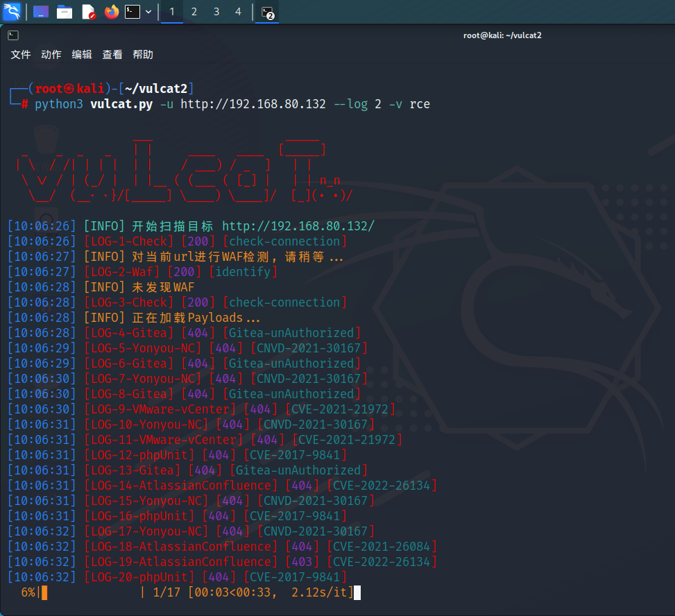Open the Kali applications menu

pyautogui.click(x=12, y=12)
